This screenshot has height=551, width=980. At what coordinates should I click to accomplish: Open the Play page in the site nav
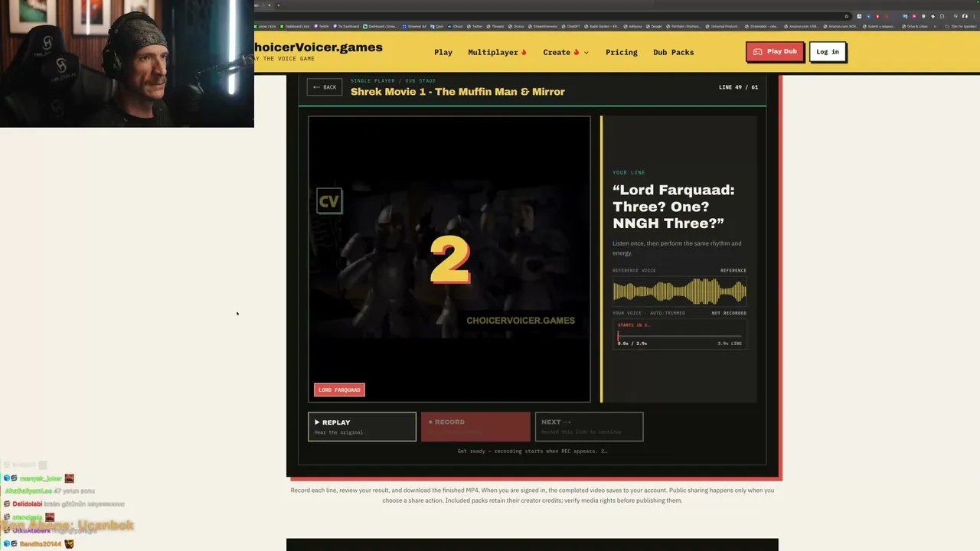click(443, 52)
